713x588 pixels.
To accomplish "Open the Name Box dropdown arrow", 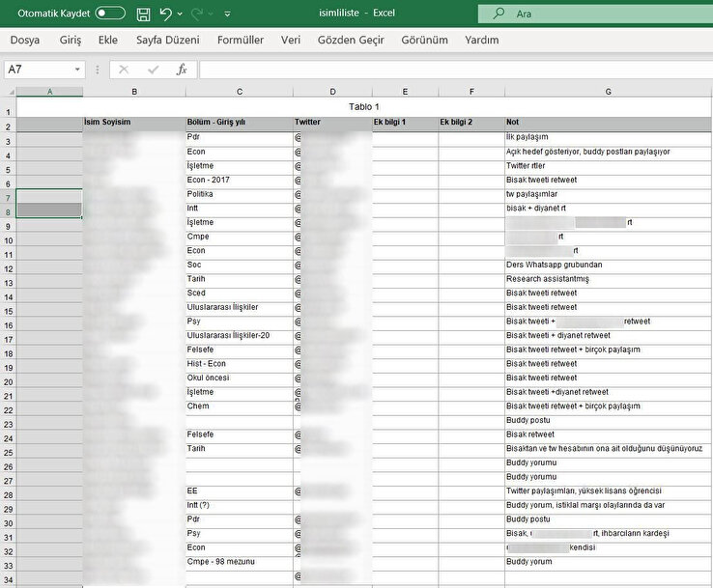I will [x=77, y=70].
